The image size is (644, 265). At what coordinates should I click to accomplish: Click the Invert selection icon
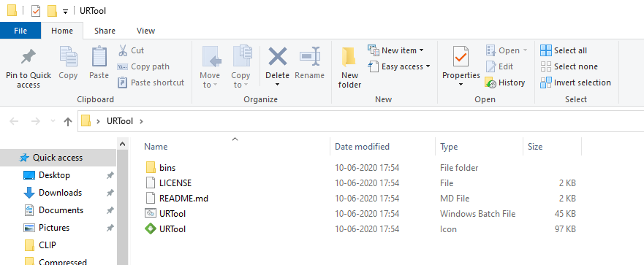coord(546,82)
